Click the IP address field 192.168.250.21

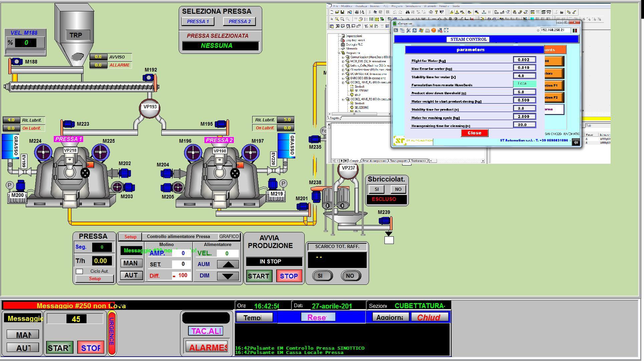555,30
